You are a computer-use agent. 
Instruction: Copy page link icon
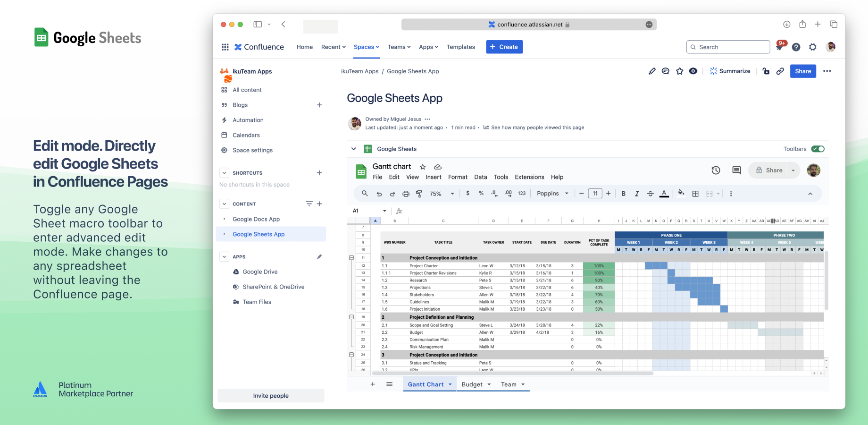tap(780, 71)
